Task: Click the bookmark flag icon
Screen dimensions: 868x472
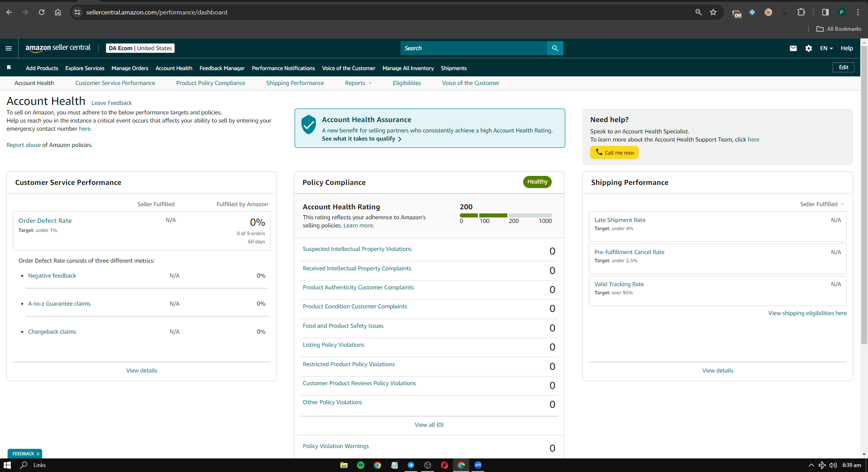Action: pos(9,68)
